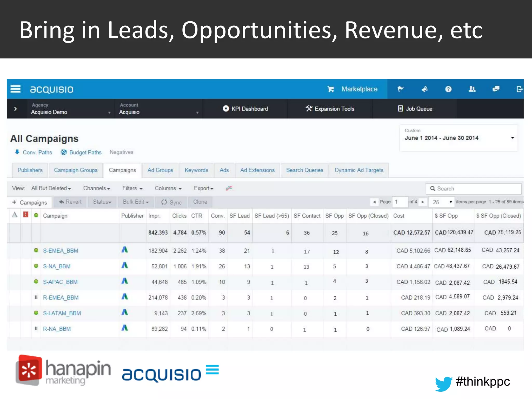Switch to the Ad Groups tab

pos(160,170)
